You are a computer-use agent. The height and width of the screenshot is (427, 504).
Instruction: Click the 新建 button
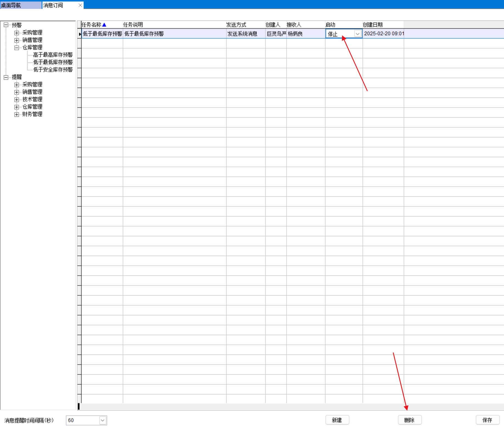(x=337, y=420)
